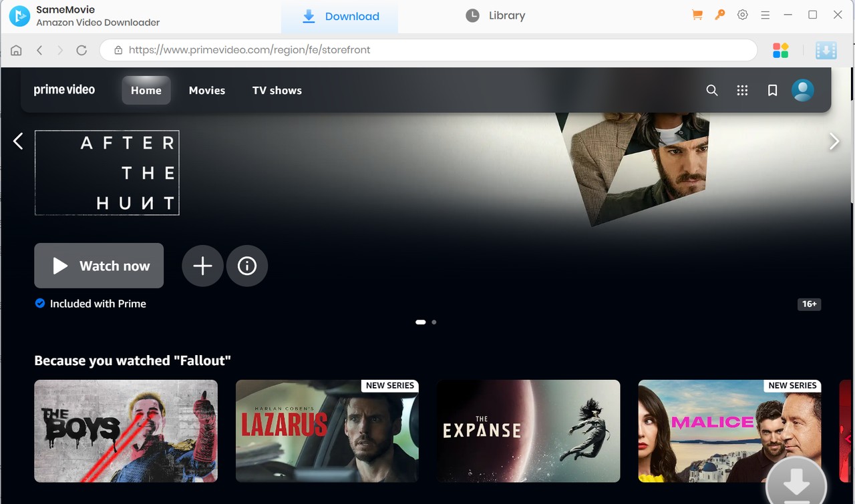The width and height of the screenshot is (855, 504).
Task: Open the hamburger menu in title bar
Action: (765, 15)
